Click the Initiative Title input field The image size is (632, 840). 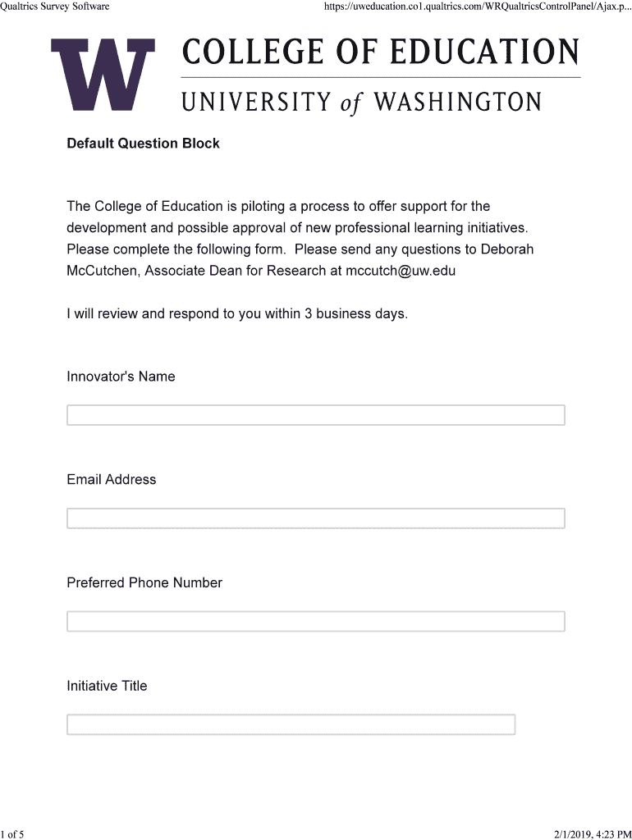291,725
